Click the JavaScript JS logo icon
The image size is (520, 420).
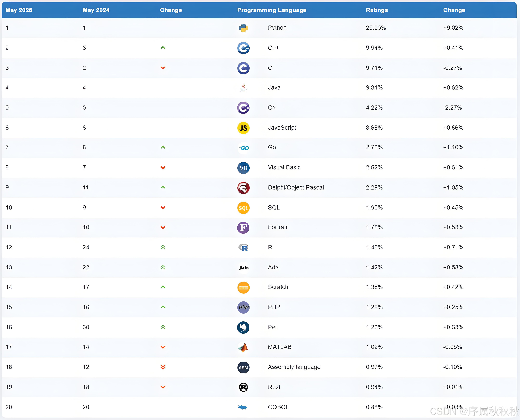point(243,128)
